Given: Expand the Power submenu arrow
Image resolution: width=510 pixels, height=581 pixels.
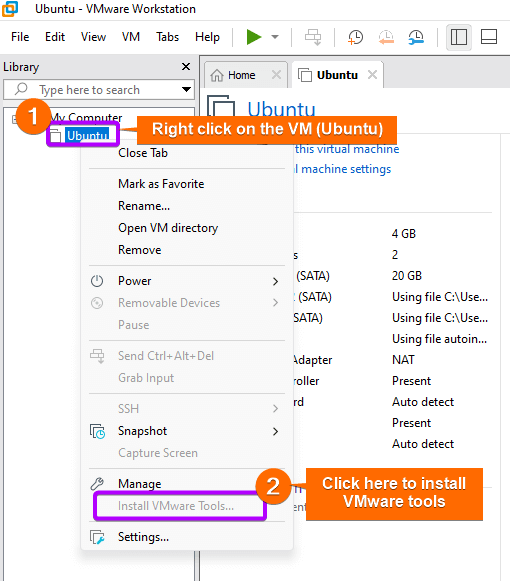Looking at the screenshot, I should [275, 282].
